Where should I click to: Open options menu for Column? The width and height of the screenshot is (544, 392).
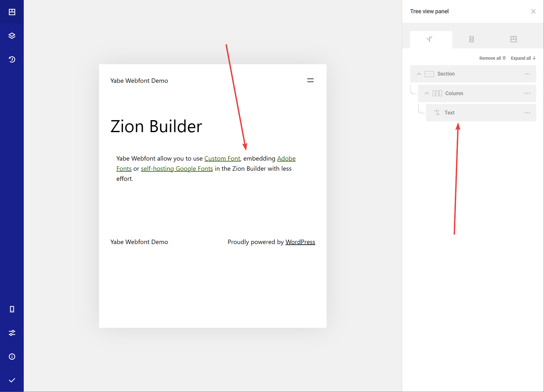click(x=527, y=93)
